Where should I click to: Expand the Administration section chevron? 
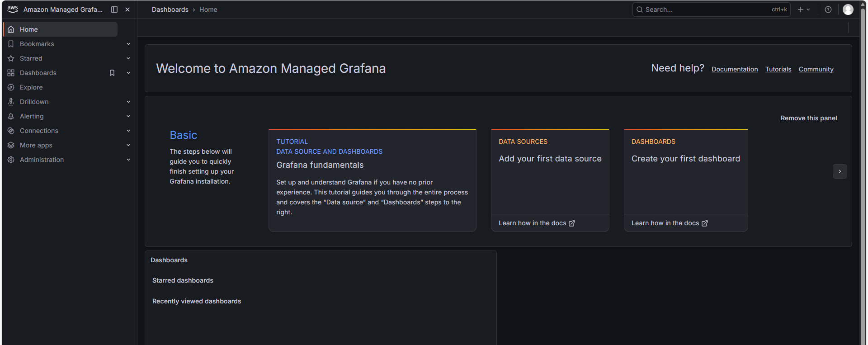(128, 160)
